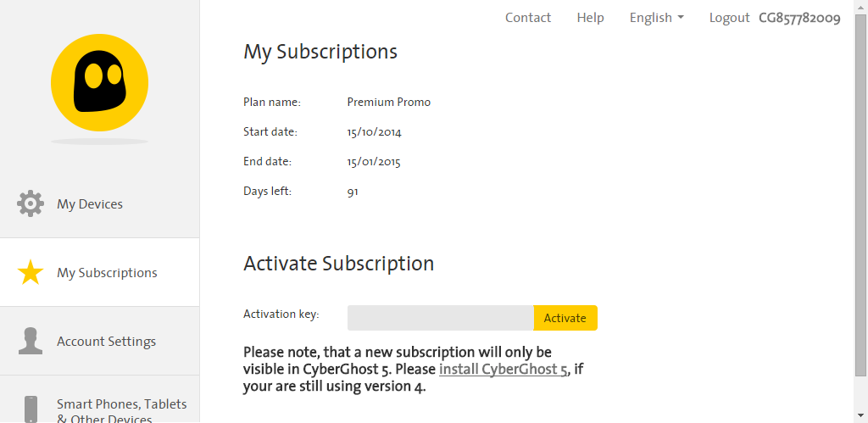The width and height of the screenshot is (868, 423).
Task: Click the smartphone icon in the sidebar
Action: tap(31, 409)
